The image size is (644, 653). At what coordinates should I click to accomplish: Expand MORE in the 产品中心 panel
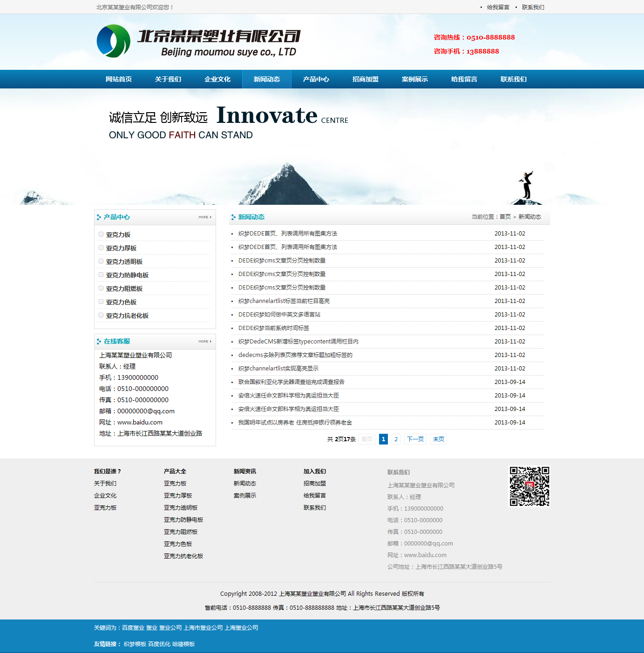[x=204, y=217]
